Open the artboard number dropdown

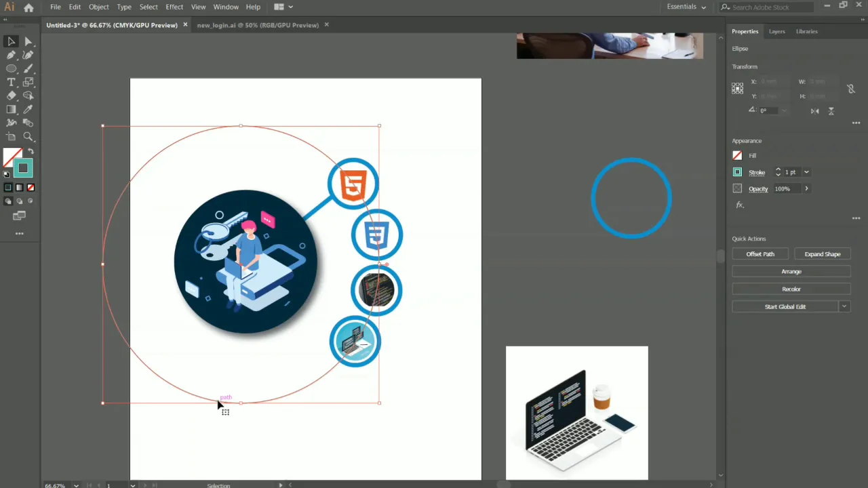pyautogui.click(x=132, y=485)
